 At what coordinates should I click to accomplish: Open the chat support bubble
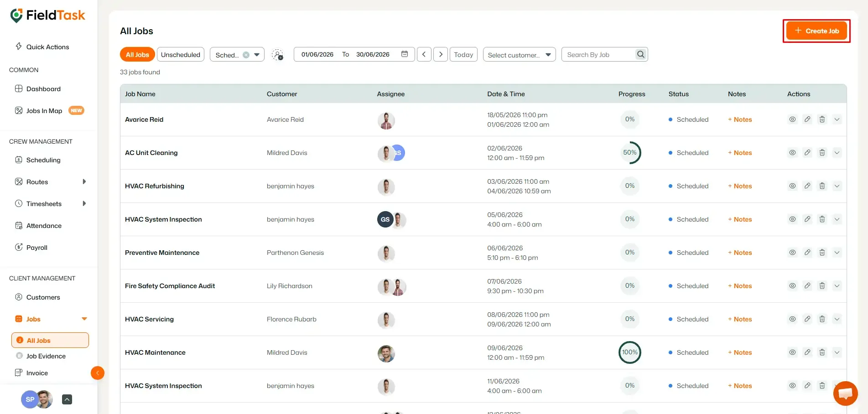pyautogui.click(x=845, y=393)
